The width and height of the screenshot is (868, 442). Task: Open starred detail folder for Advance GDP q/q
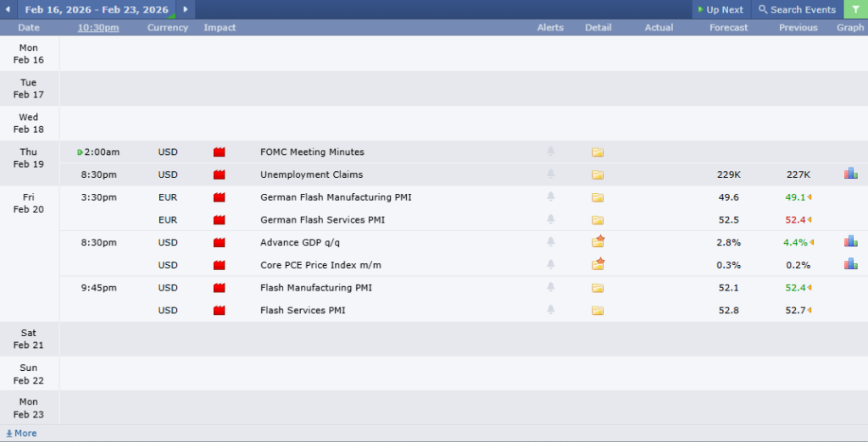(598, 242)
